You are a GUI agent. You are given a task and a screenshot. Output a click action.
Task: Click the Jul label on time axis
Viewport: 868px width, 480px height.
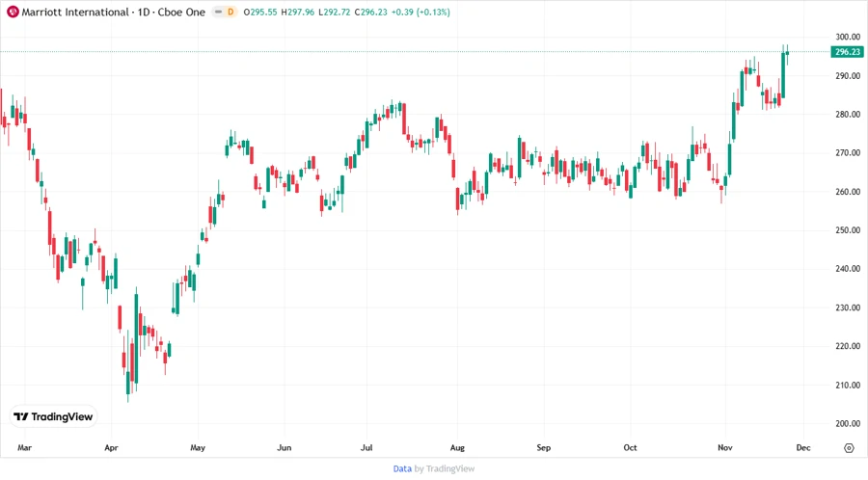click(366, 447)
